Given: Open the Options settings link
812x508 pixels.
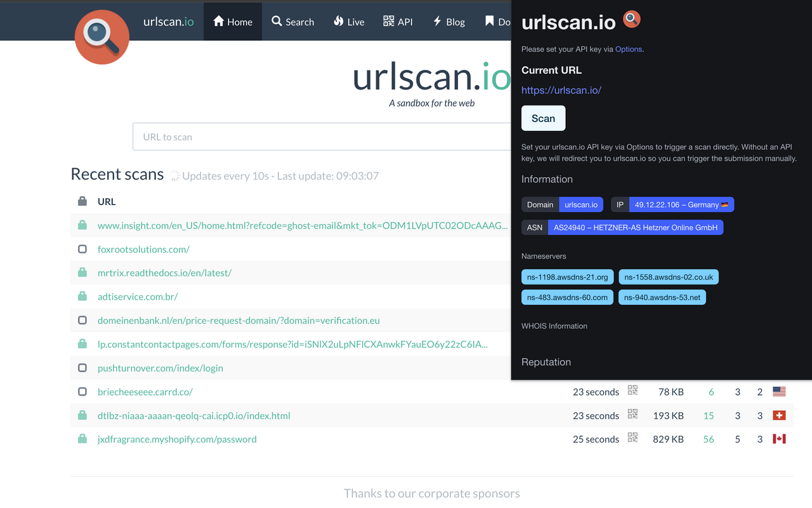Looking at the screenshot, I should click(x=628, y=49).
